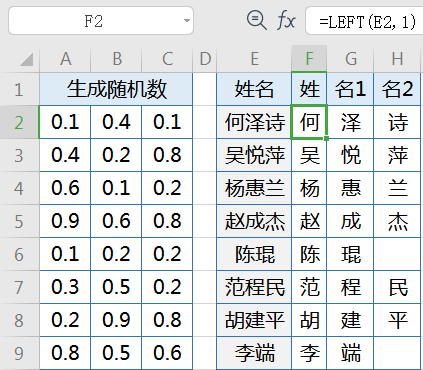Select row 3 header
This screenshot has height=370, width=423.
tap(19, 156)
